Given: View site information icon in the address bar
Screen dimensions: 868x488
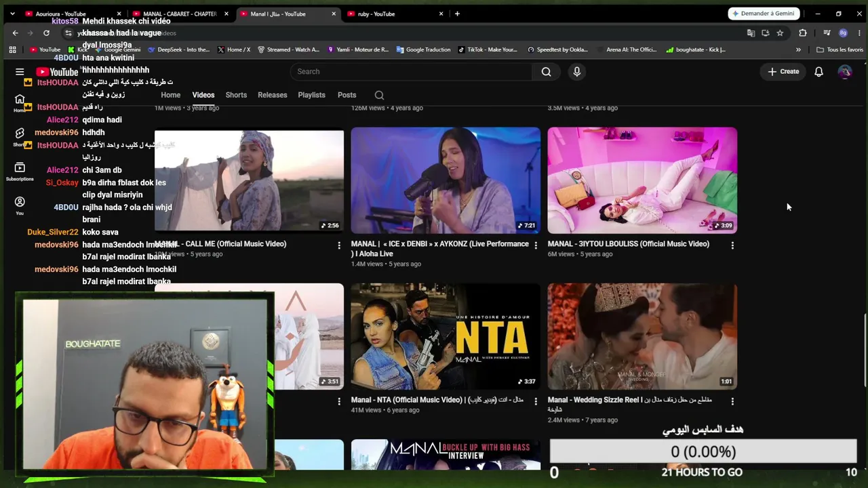Looking at the screenshot, I should [x=68, y=33].
